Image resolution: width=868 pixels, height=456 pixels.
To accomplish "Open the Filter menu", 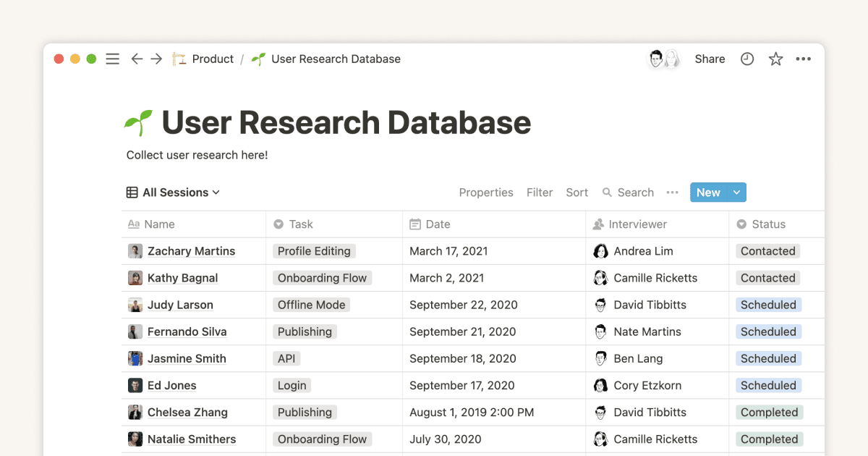I will pos(540,192).
